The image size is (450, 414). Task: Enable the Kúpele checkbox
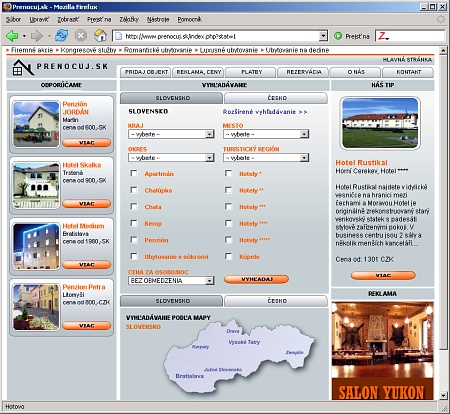[229, 256]
